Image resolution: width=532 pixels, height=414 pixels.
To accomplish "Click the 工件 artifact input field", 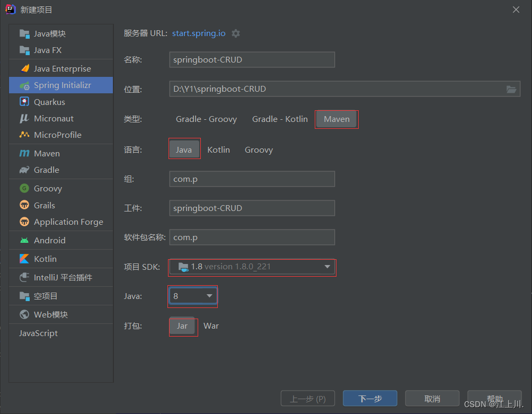I will point(252,208).
